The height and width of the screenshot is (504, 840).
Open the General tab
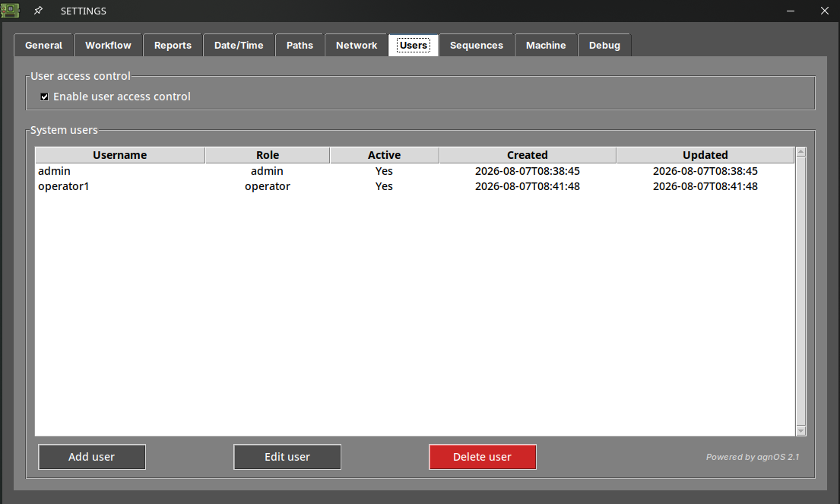click(43, 46)
